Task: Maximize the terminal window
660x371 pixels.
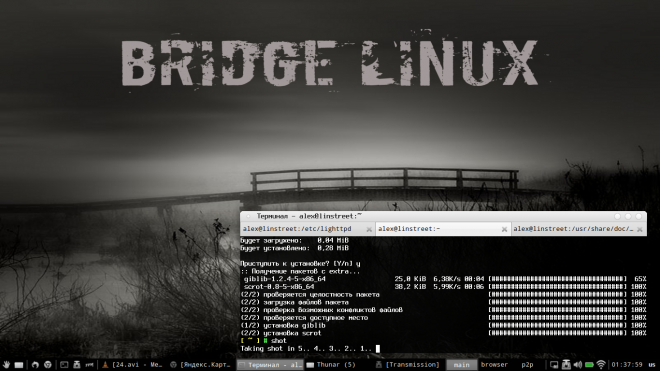Action: pyautogui.click(x=628, y=216)
